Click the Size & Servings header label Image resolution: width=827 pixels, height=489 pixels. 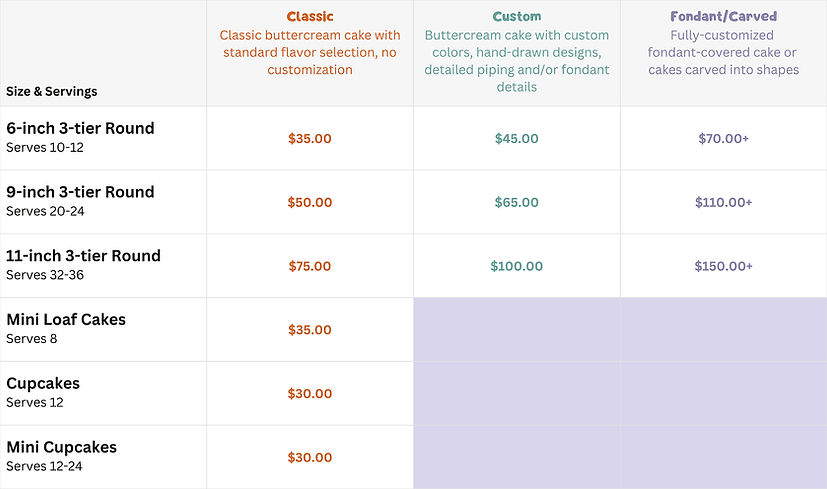coord(51,91)
